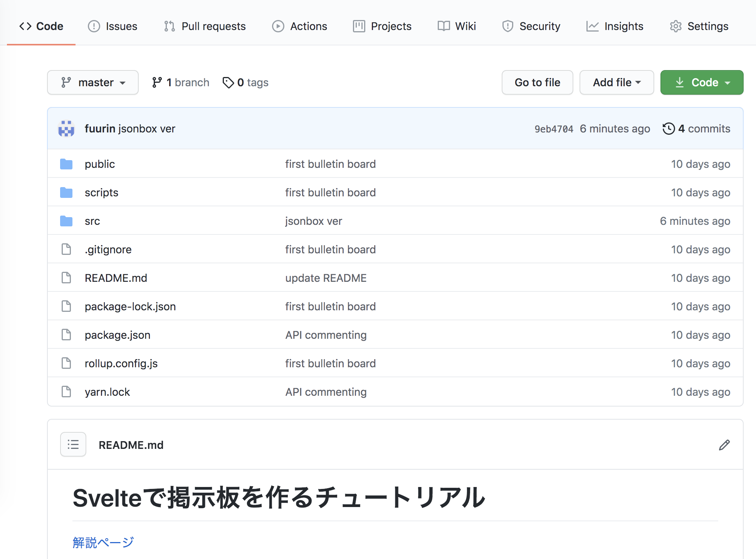Open the repository Settings tab
Screen dimensions: 756x559
coord(699,26)
